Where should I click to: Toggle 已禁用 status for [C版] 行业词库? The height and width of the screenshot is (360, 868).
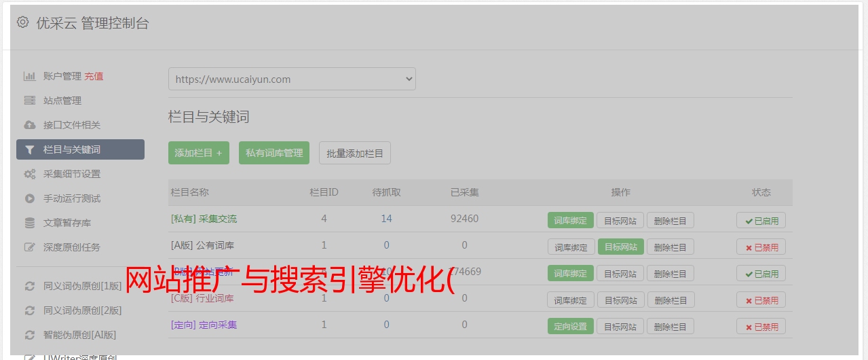tap(761, 300)
